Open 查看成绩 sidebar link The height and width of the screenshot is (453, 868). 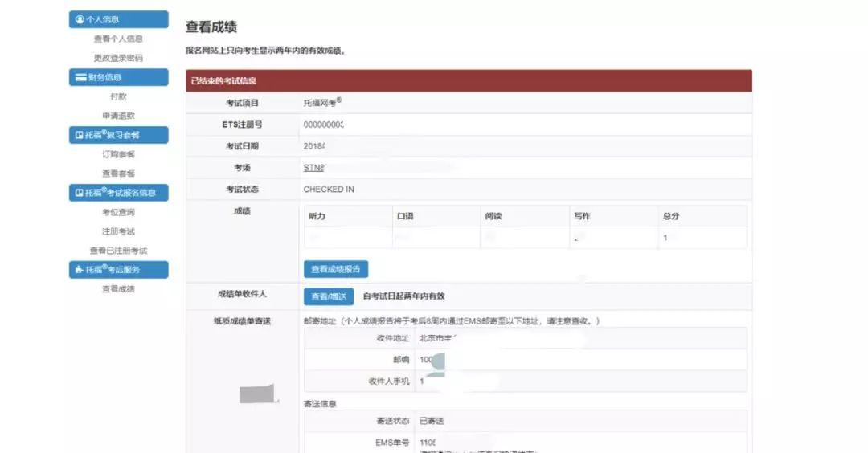pyautogui.click(x=118, y=288)
